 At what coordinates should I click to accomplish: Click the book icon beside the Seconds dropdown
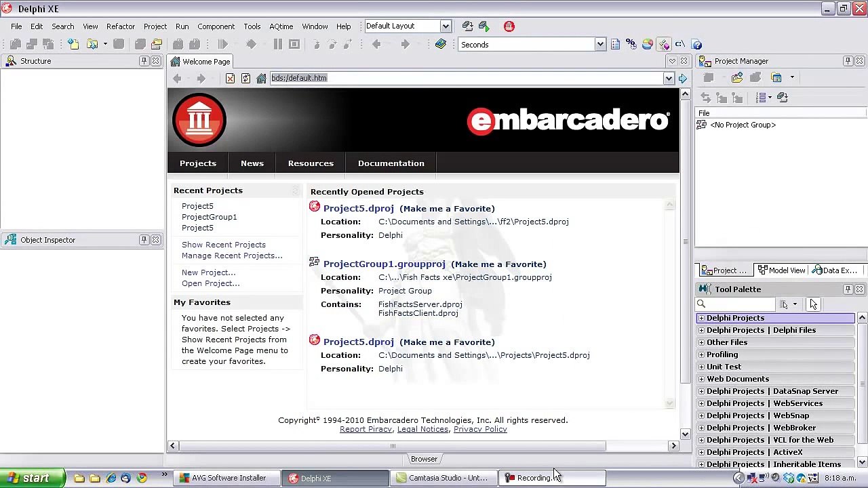point(441,44)
